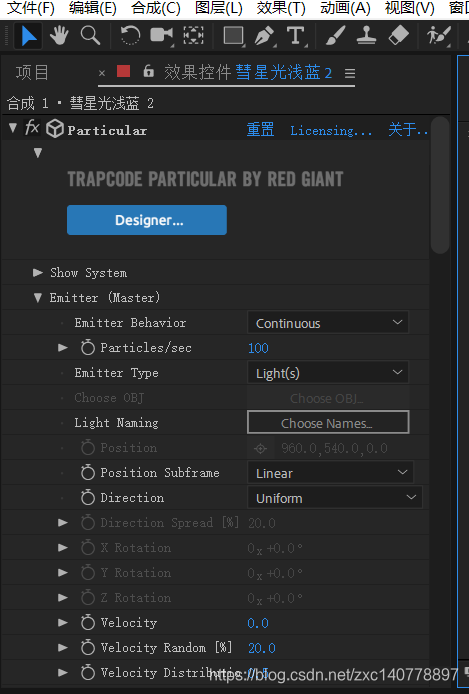The width and height of the screenshot is (469, 694).
Task: Open the 动画(A) menu
Action: pos(345,8)
